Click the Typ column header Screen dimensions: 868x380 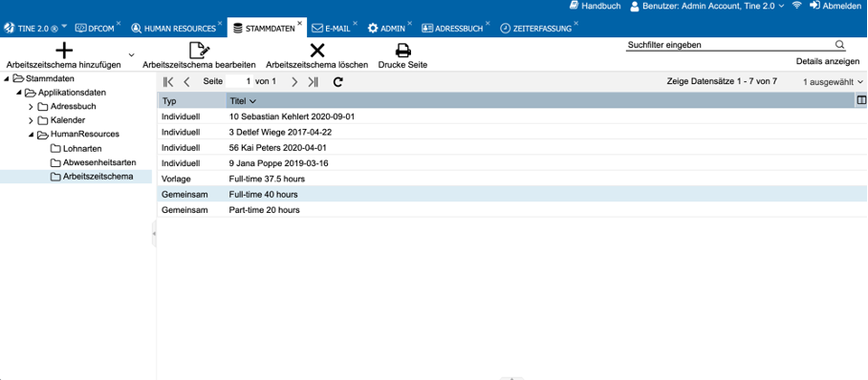click(x=191, y=101)
